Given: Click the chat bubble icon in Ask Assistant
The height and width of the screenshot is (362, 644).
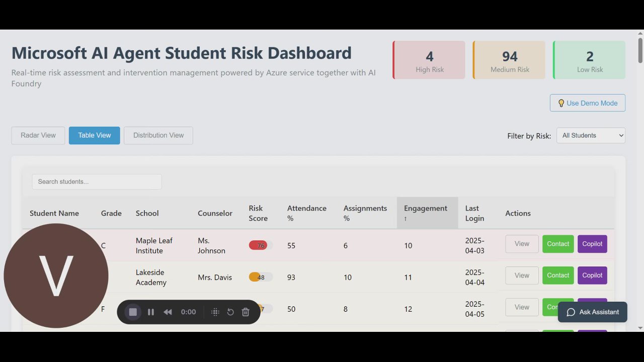Looking at the screenshot, I should pyautogui.click(x=571, y=312).
